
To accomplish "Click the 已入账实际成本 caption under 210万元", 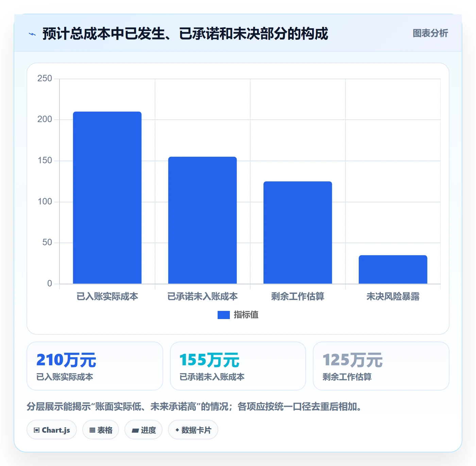I will point(65,377).
